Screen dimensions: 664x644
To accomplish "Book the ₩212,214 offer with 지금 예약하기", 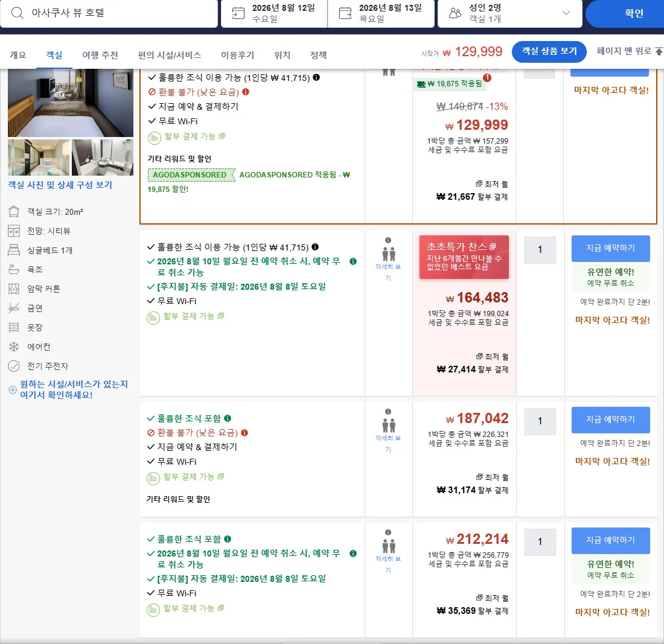I will pos(610,540).
